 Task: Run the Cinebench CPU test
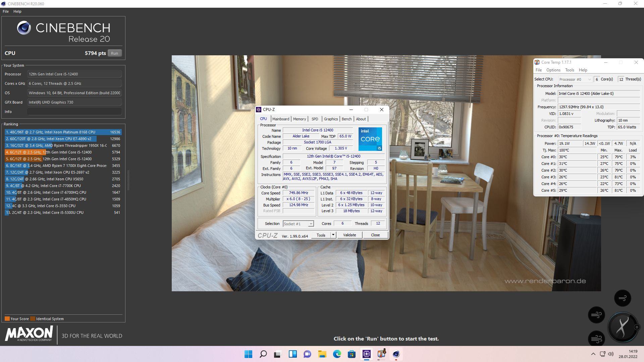coord(115,53)
